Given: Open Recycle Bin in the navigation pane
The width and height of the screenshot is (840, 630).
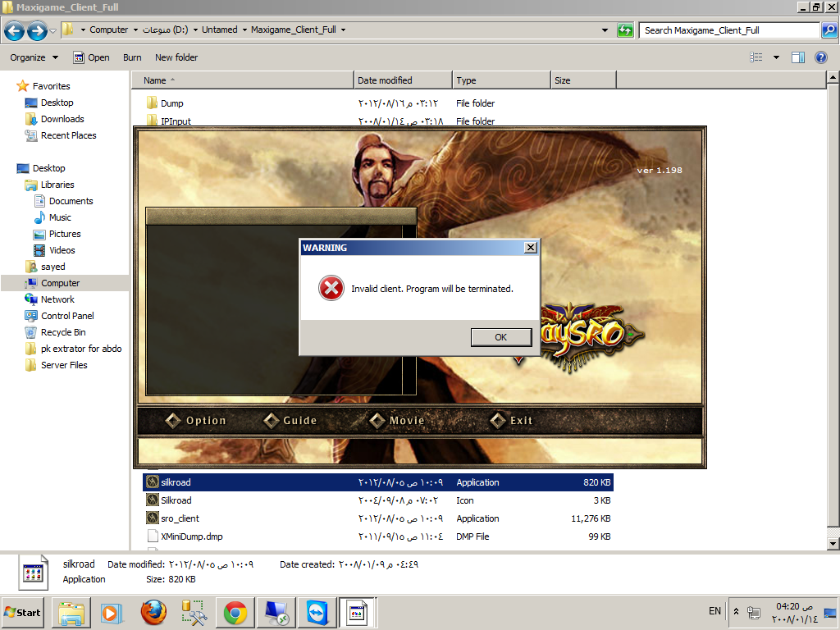Looking at the screenshot, I should (x=62, y=333).
